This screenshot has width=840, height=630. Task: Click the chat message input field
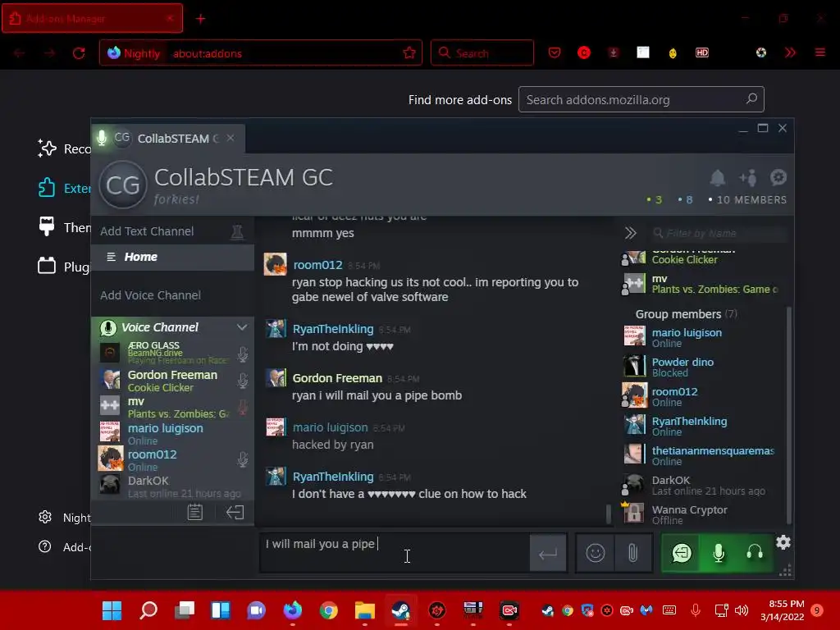point(395,553)
